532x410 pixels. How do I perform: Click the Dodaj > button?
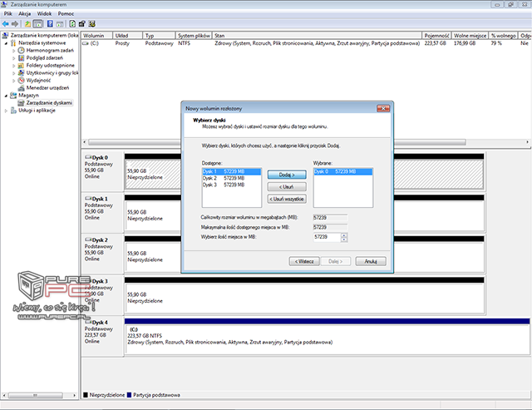point(287,175)
